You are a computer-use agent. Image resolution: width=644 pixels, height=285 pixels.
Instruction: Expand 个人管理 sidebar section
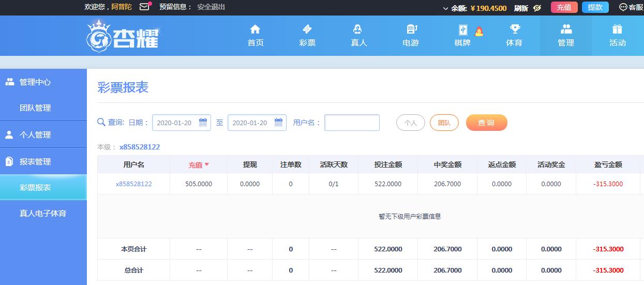(35, 134)
